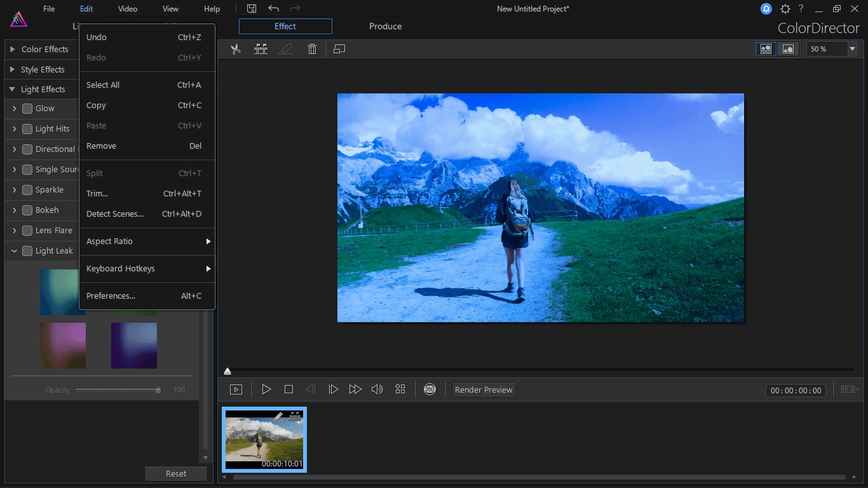This screenshot has height=488, width=868.
Task: Choose Undo from the Edit menu
Action: pos(147,37)
